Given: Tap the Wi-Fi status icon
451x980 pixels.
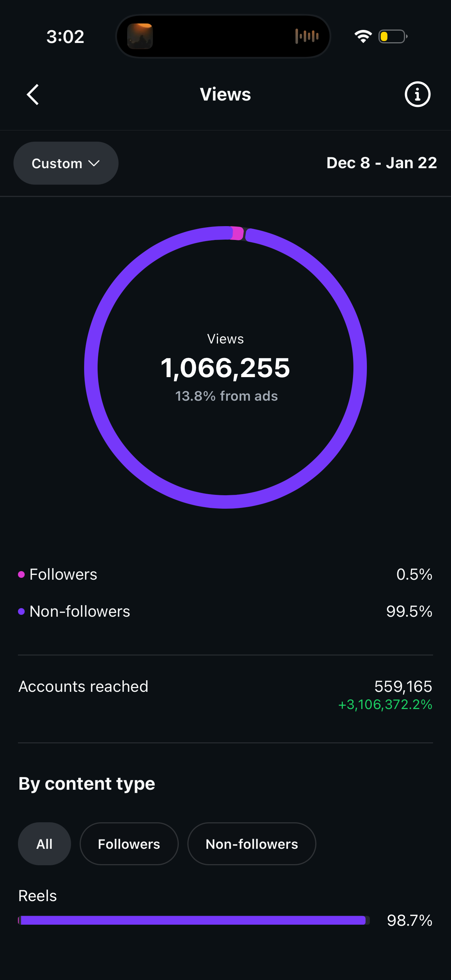Looking at the screenshot, I should click(x=363, y=37).
